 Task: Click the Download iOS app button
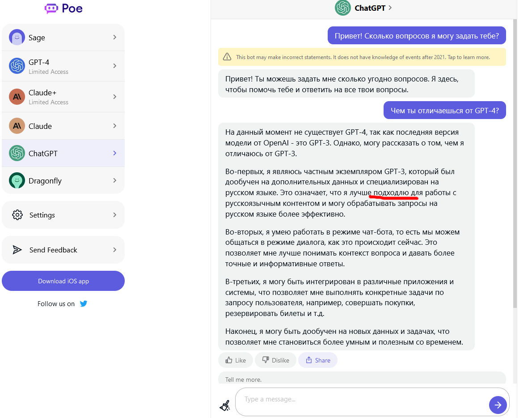coord(63,281)
